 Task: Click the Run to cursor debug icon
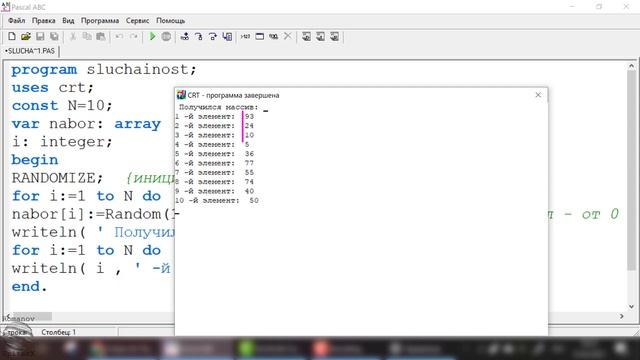(x=184, y=37)
